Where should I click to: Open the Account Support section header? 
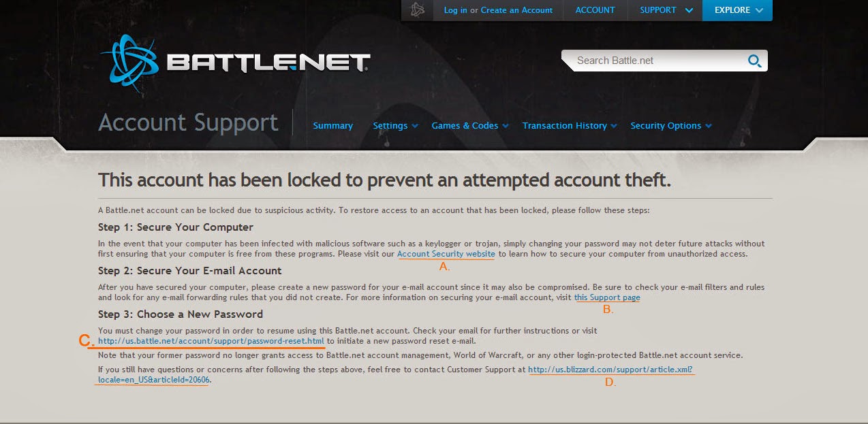coord(188,123)
